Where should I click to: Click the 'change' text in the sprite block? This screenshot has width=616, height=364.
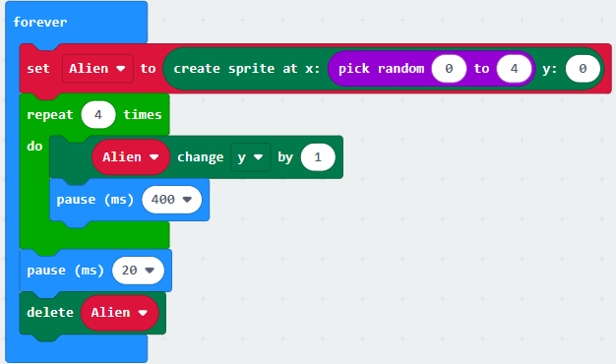[x=201, y=157]
